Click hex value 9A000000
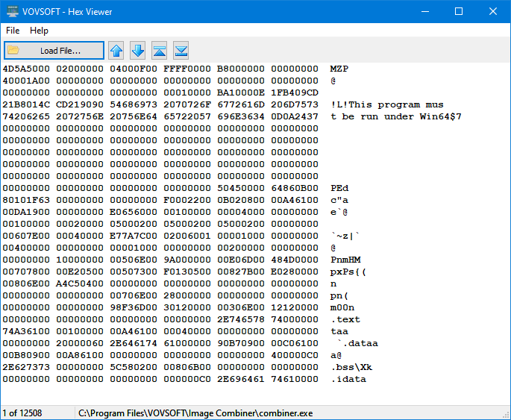Viewport: 511px width, 420px height. (187, 260)
